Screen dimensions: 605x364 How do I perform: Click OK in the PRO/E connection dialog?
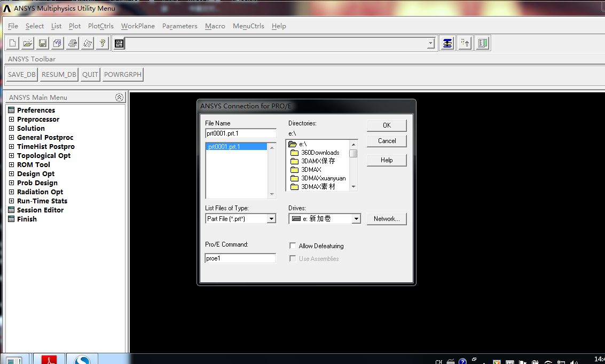pyautogui.click(x=387, y=125)
